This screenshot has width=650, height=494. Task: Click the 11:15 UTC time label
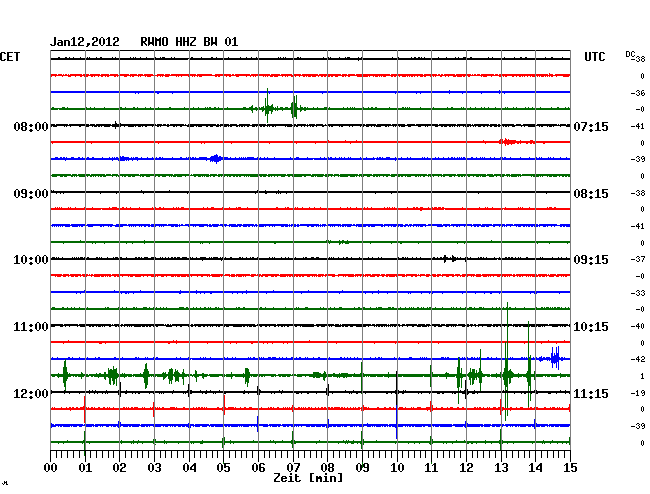click(x=591, y=393)
